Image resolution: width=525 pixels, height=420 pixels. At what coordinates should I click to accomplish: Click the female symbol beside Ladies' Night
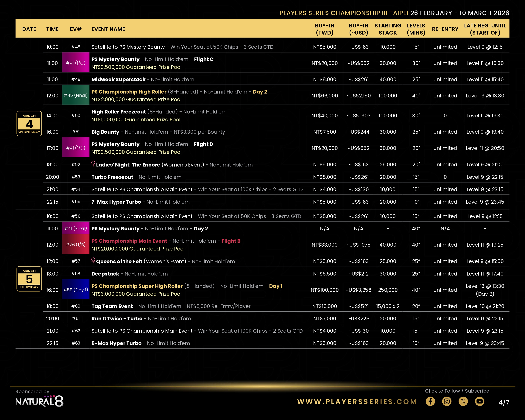click(93, 164)
